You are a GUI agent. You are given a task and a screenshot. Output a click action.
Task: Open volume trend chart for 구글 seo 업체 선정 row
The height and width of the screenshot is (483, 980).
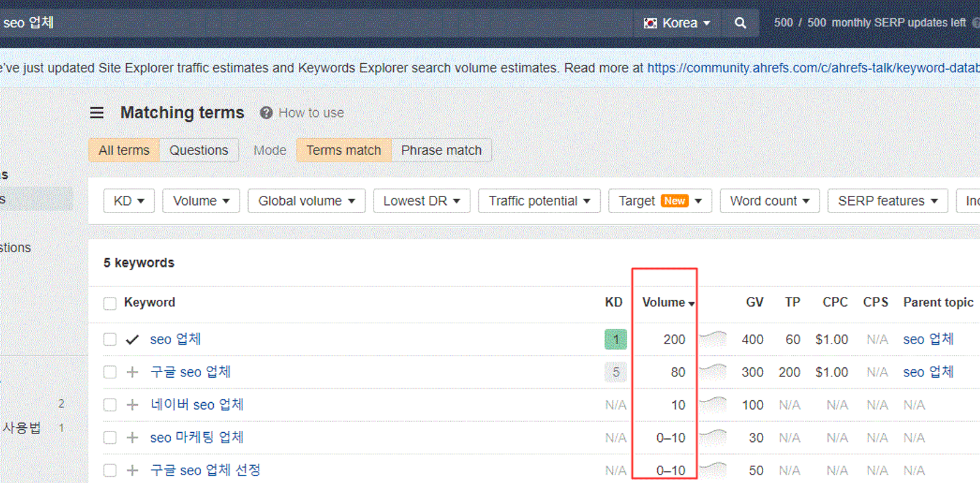(713, 470)
